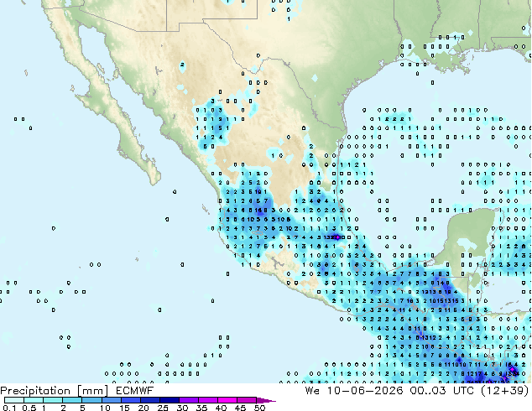Click the "(12+39)" forecast run text

coord(505,391)
